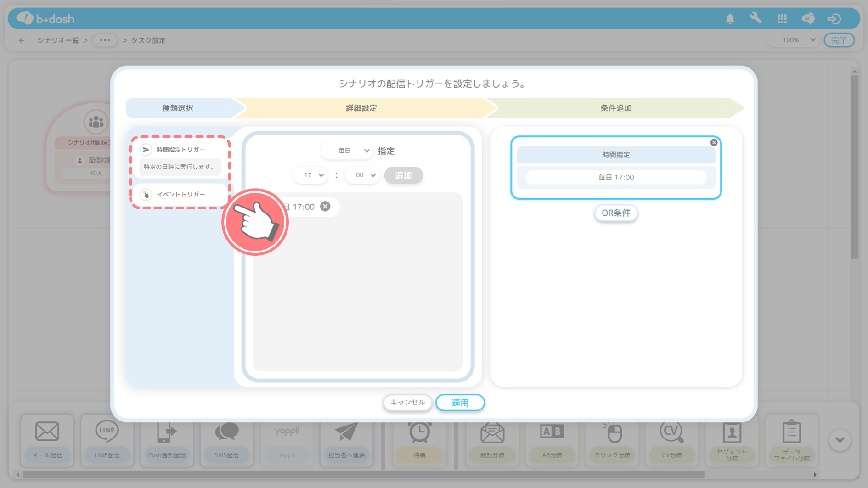Remove the 17:00 time entry
This screenshot has height=488, width=868.
(325, 207)
